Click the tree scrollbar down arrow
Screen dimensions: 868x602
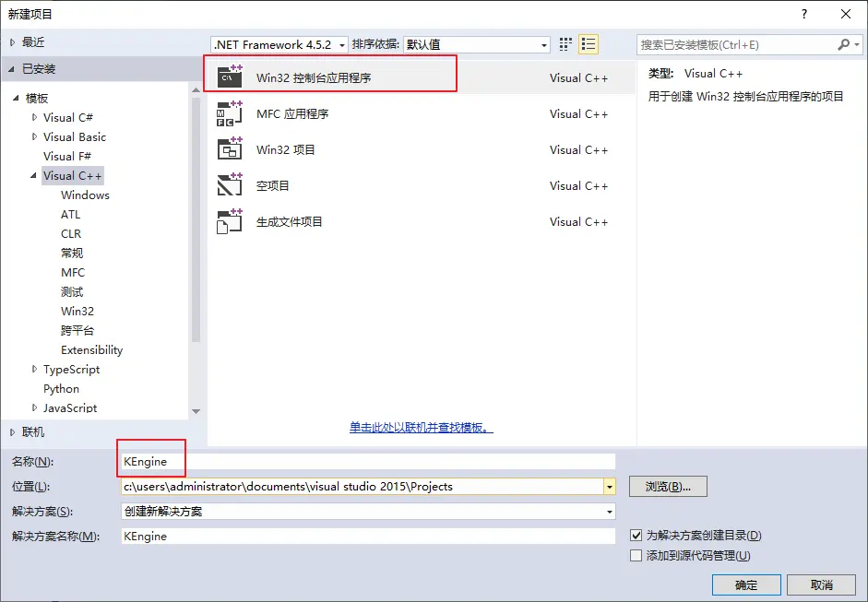coord(196,411)
